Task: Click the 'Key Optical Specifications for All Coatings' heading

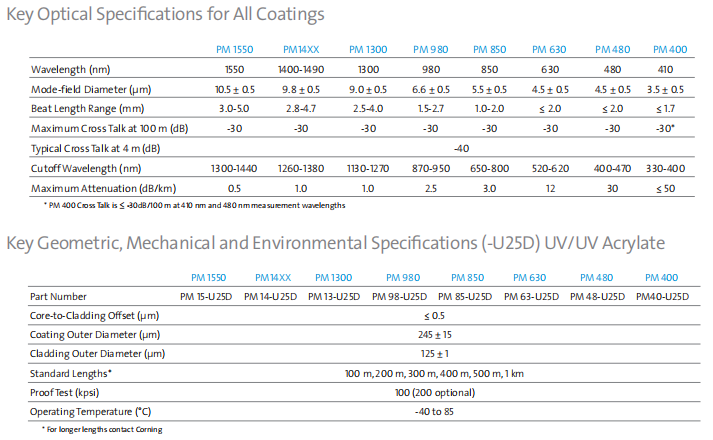Action: click(166, 15)
